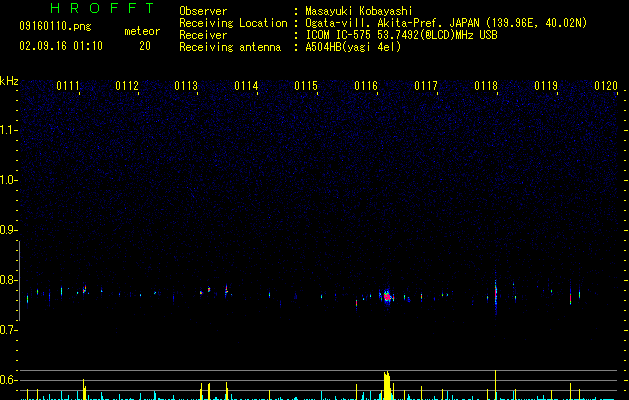The image size is (629, 400).
Task: Click the file name 09160110.png
Action: [x=55, y=27]
